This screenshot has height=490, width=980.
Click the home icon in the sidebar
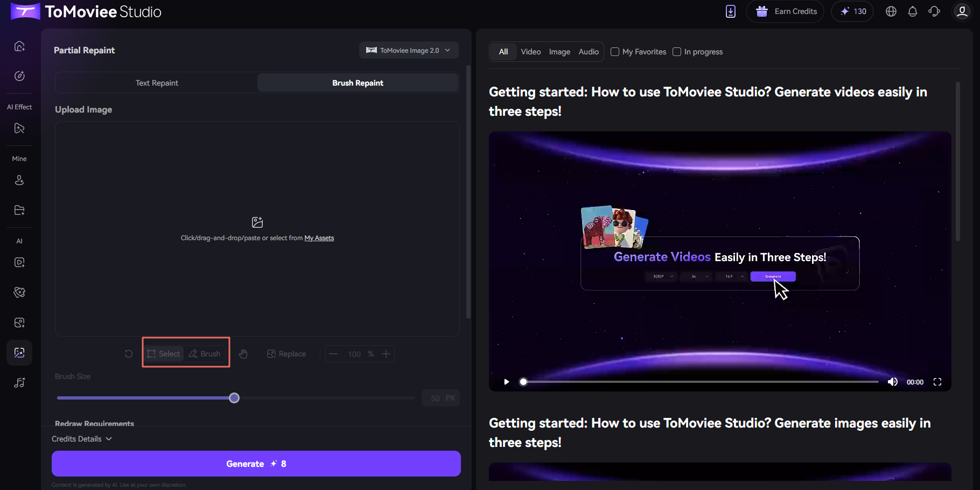(x=19, y=46)
